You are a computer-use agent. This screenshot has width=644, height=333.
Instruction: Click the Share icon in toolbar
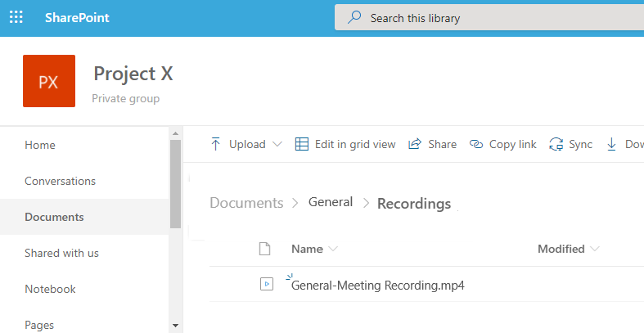coord(415,144)
